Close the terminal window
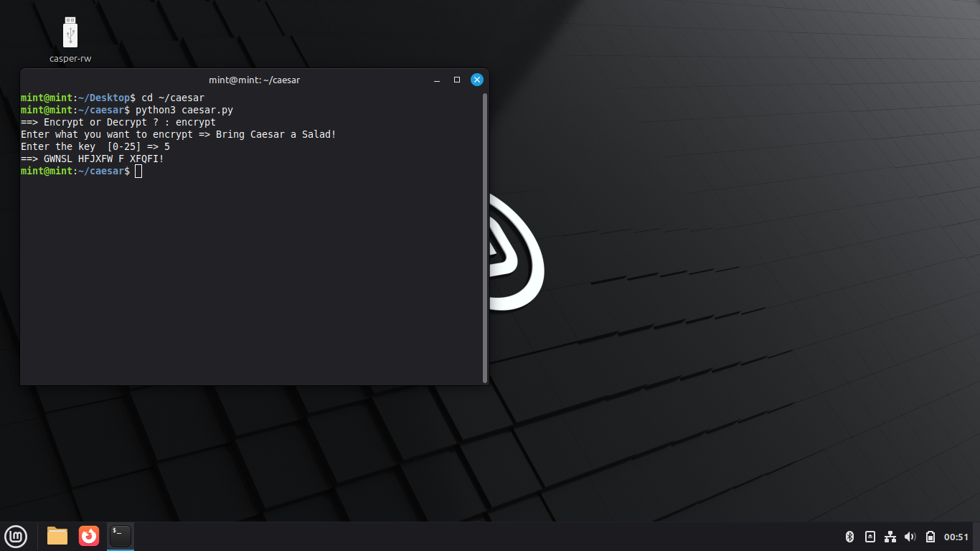The width and height of the screenshot is (980, 551). click(x=476, y=80)
